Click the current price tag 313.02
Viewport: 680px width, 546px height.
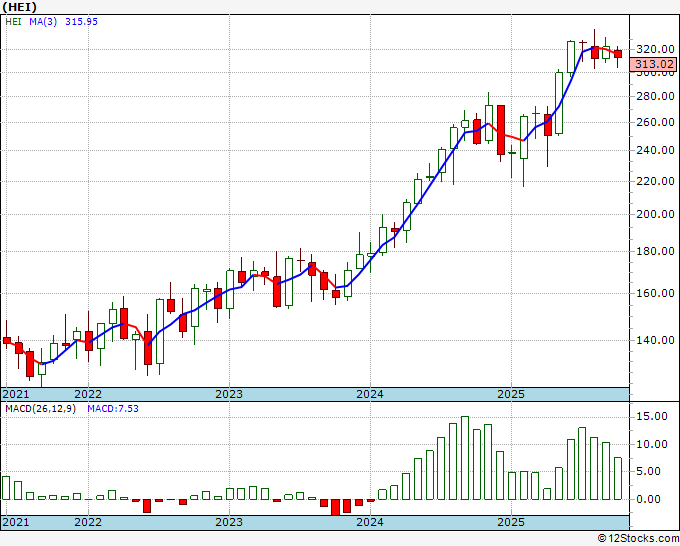coord(654,64)
